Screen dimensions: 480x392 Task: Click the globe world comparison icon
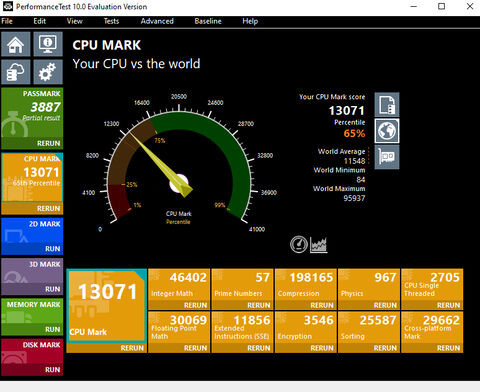[387, 131]
